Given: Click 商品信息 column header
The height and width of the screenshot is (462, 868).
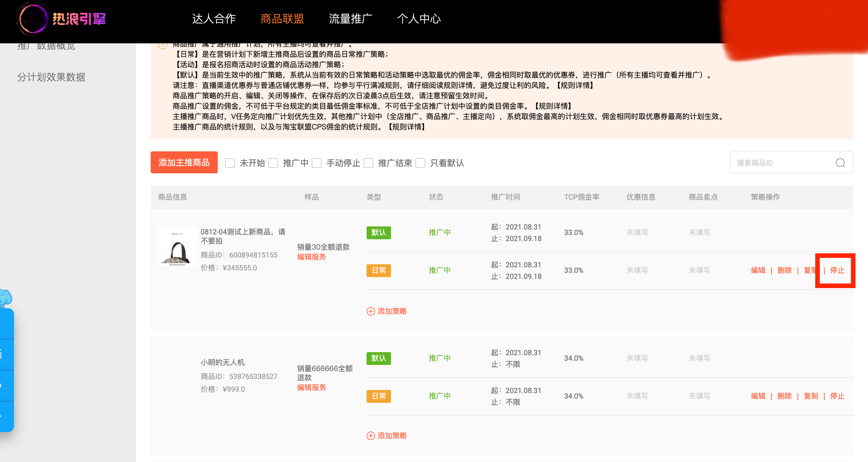Looking at the screenshot, I should click(x=173, y=197).
